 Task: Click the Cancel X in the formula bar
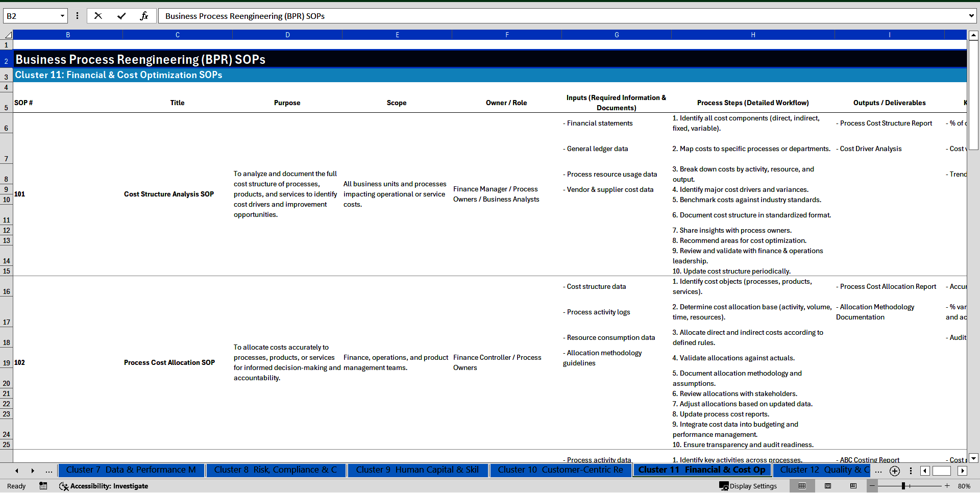98,16
